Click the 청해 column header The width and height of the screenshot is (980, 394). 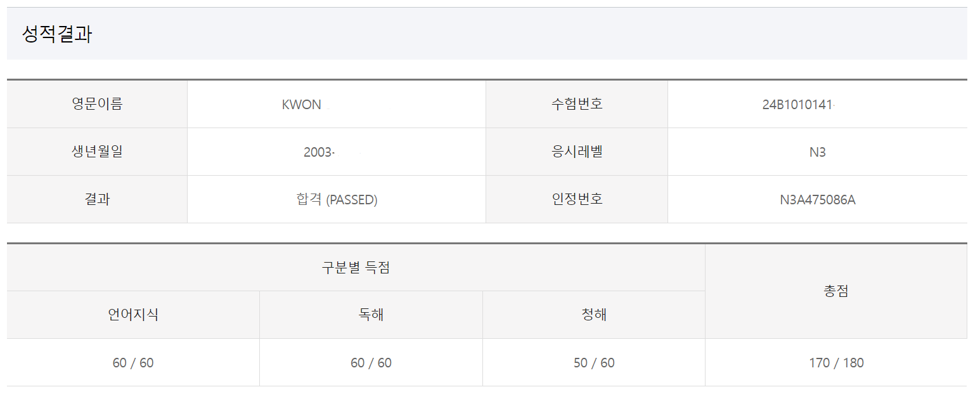(x=594, y=315)
